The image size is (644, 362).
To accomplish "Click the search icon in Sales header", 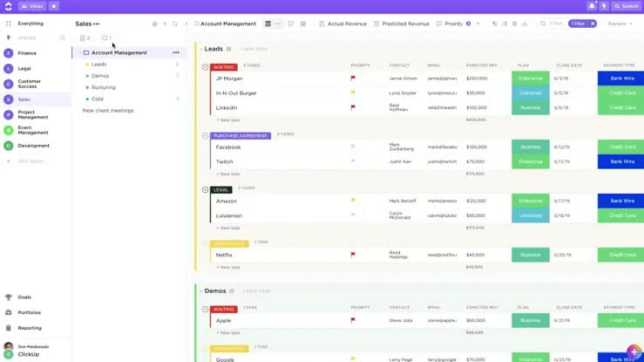I will 175,24.
